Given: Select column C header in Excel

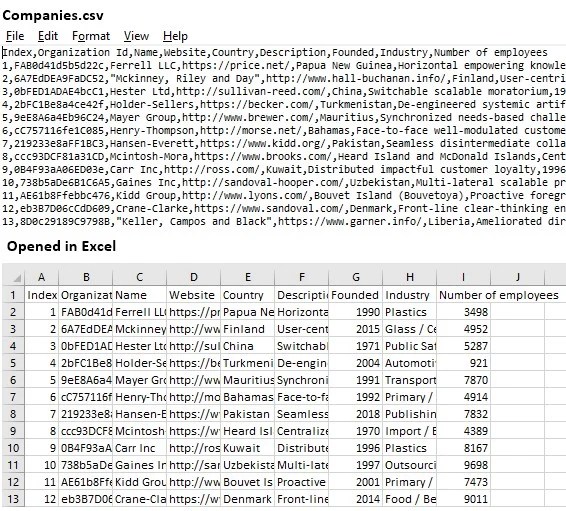Looking at the screenshot, I should 140,278.
